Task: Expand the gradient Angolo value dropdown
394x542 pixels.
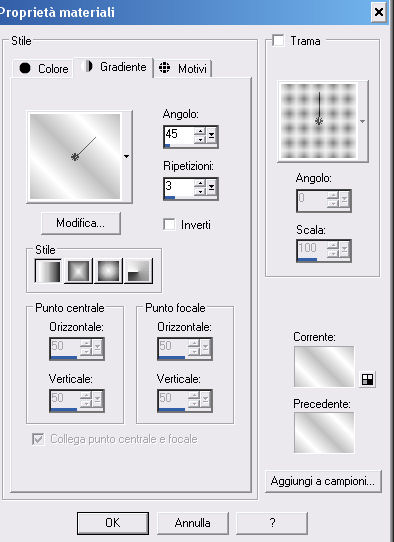Action: [x=211, y=136]
